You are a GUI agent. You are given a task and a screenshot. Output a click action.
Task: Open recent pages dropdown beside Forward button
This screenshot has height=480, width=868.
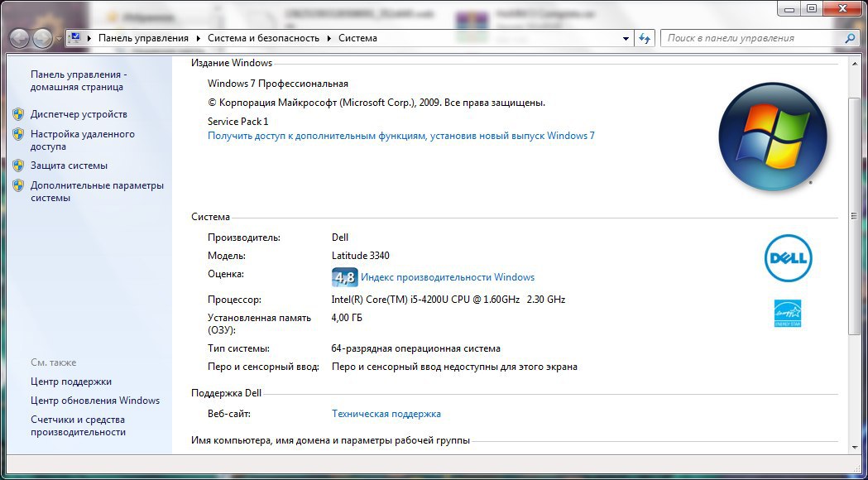coord(59,39)
